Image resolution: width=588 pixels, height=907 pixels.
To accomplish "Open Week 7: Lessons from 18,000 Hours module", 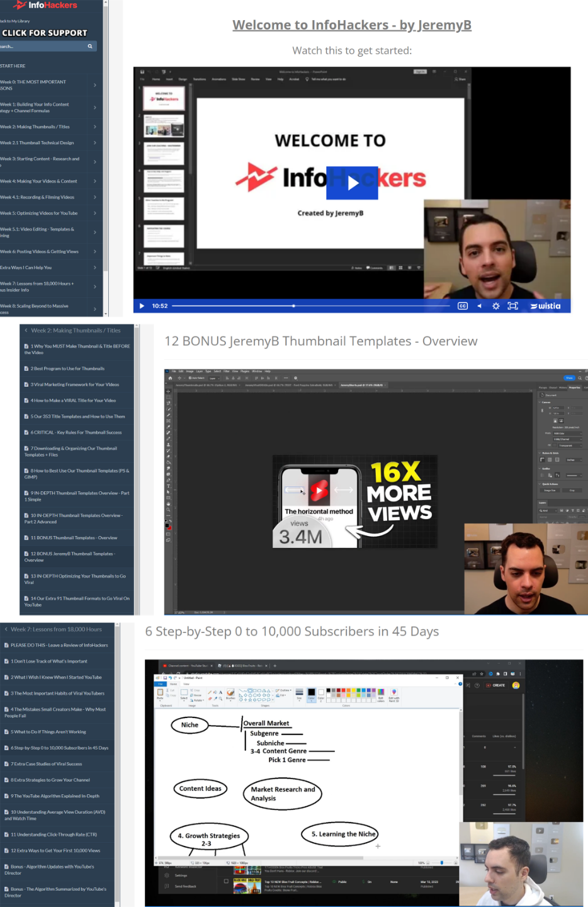I will tap(37, 287).
